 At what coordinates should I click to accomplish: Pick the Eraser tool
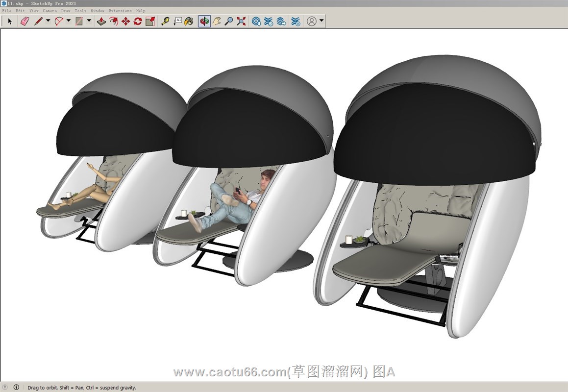(x=25, y=21)
